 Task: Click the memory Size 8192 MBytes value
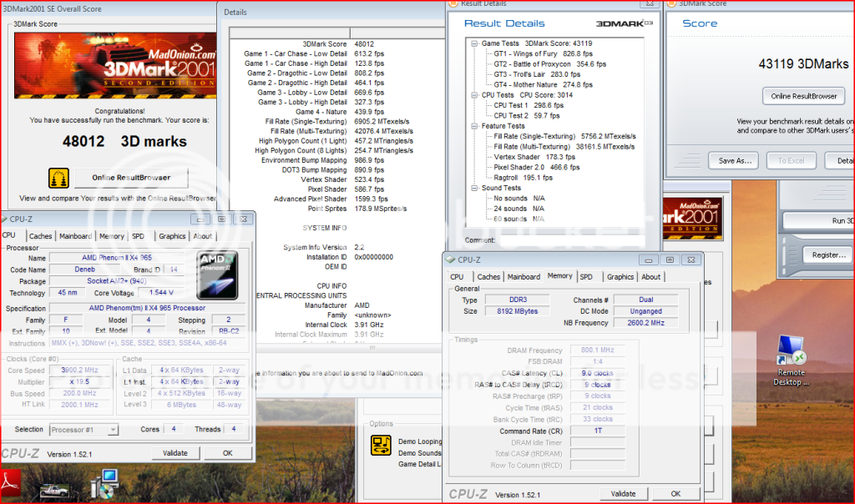517,312
